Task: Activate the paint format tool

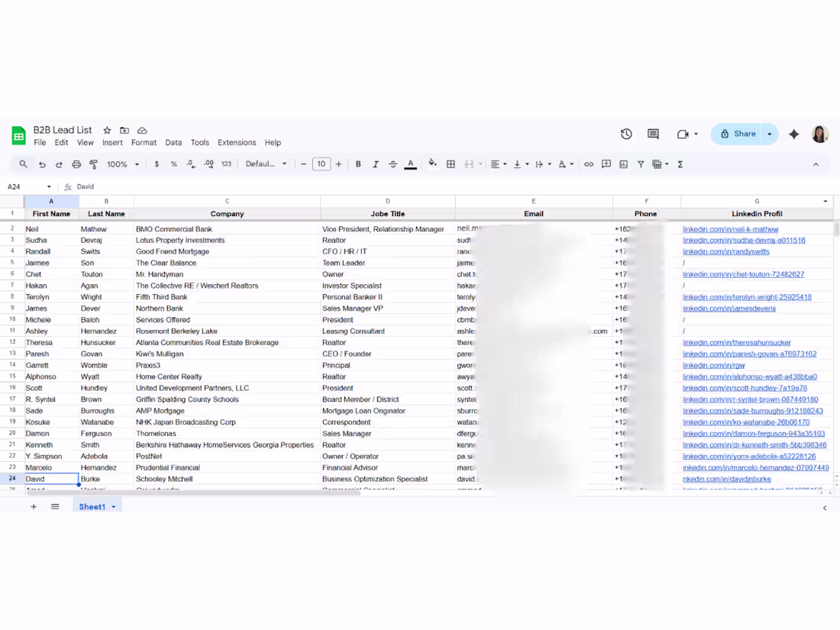Action: point(93,164)
